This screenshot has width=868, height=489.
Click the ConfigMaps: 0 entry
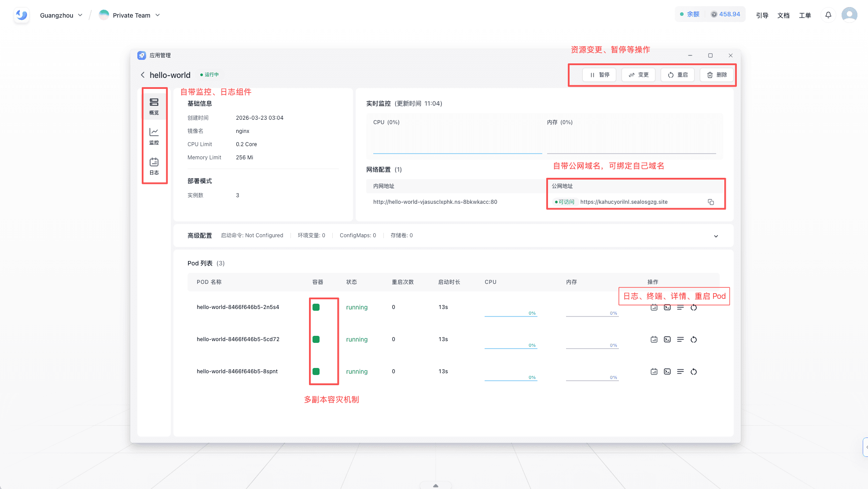pyautogui.click(x=358, y=235)
